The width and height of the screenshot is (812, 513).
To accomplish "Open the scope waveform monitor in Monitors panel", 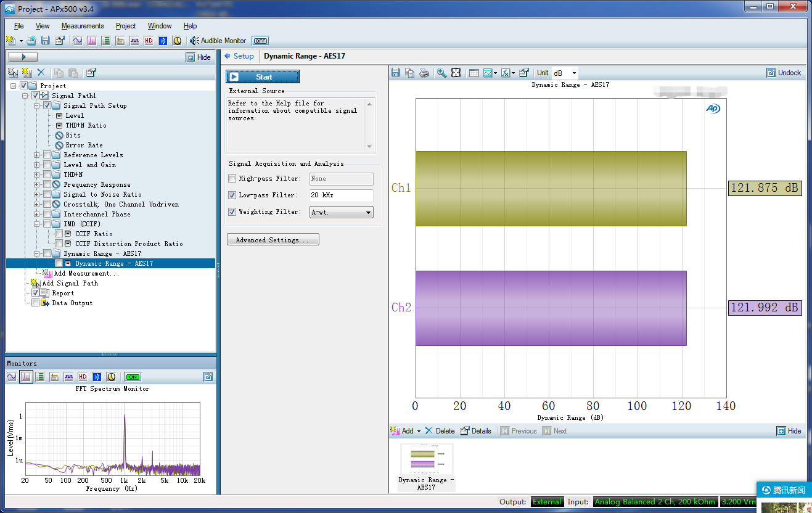I will point(12,377).
